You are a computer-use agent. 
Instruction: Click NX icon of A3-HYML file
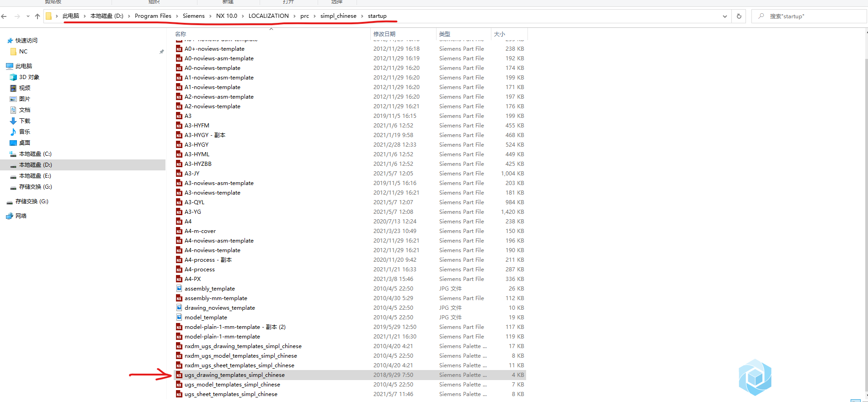[x=179, y=154]
